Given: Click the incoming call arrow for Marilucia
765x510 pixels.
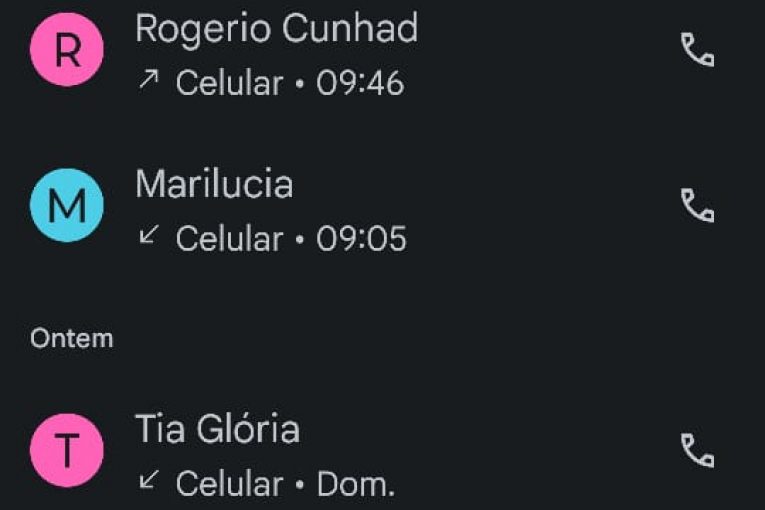Looking at the screenshot, I should point(149,236).
